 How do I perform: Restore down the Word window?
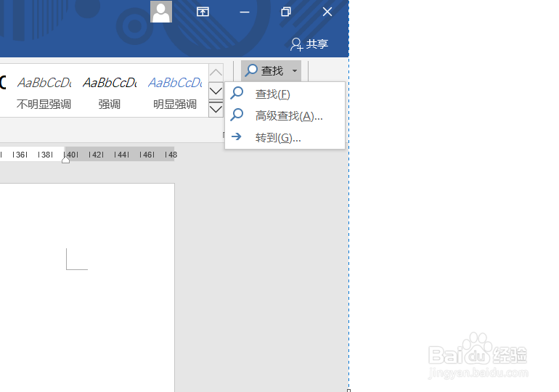pos(285,12)
